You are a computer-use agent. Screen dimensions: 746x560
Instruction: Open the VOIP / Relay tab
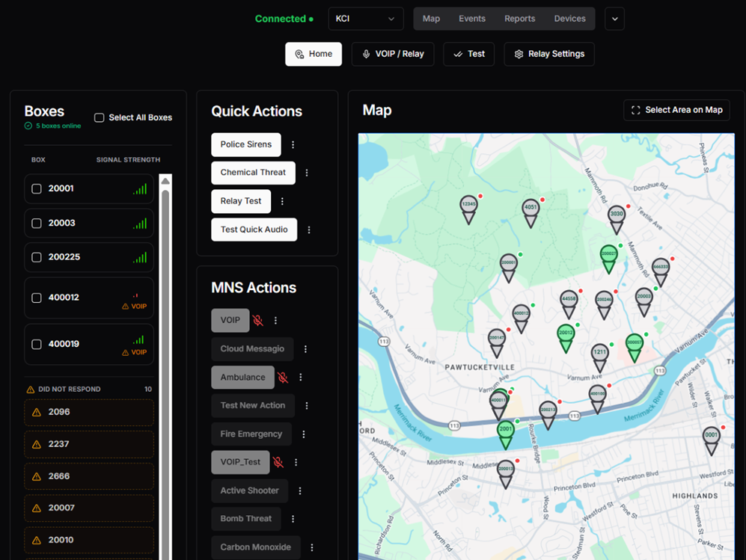pos(393,54)
